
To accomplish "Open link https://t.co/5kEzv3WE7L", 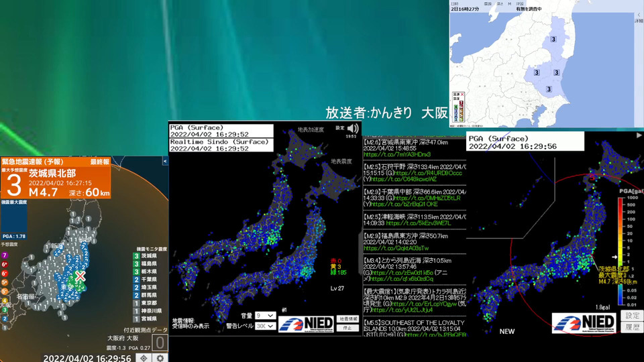I will click(x=419, y=223).
